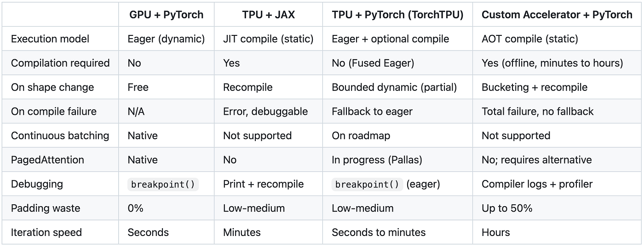Viewport: 644px width, 247px height.
Task: Select the Bucketing + recompile cell
Action: click(535, 87)
